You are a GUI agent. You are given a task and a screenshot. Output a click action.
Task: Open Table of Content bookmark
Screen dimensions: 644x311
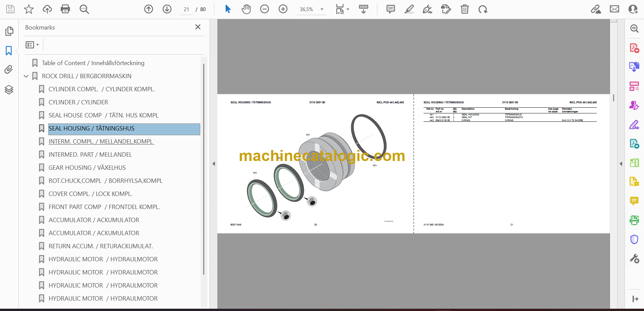[93, 63]
